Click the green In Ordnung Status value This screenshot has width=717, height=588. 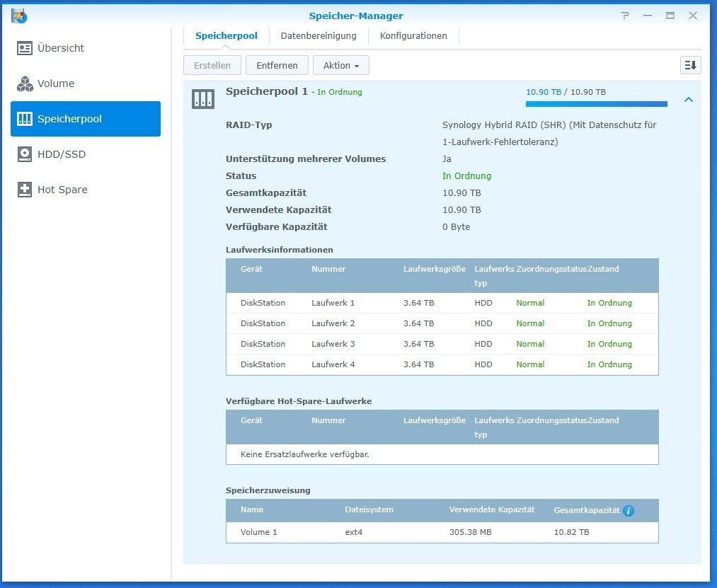pos(467,176)
